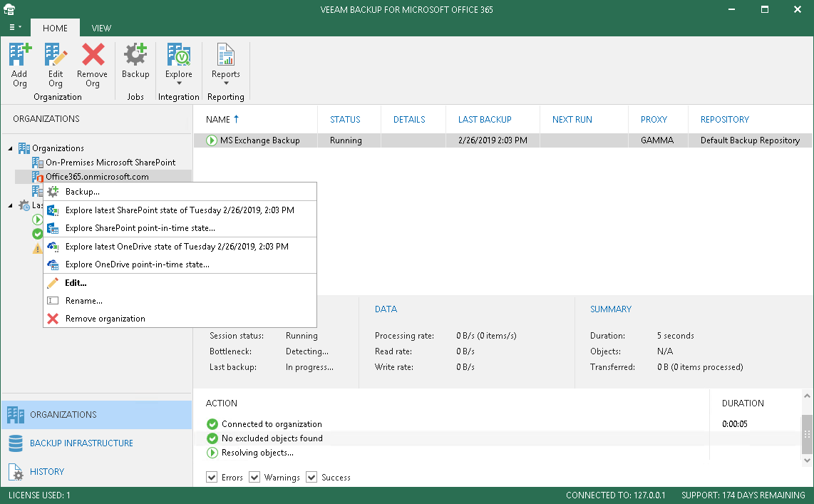This screenshot has height=504, width=814.
Task: Click icon beside Explore SharePoint point-in-time state
Action: tap(53, 228)
